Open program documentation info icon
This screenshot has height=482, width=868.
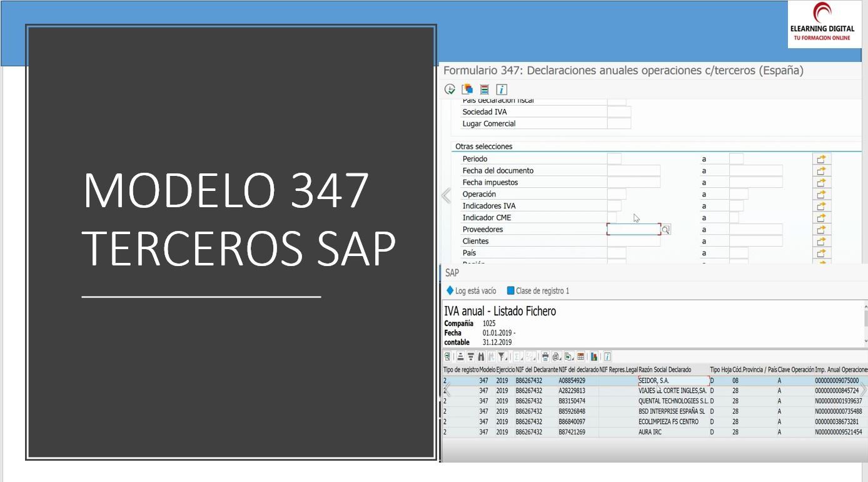click(502, 90)
